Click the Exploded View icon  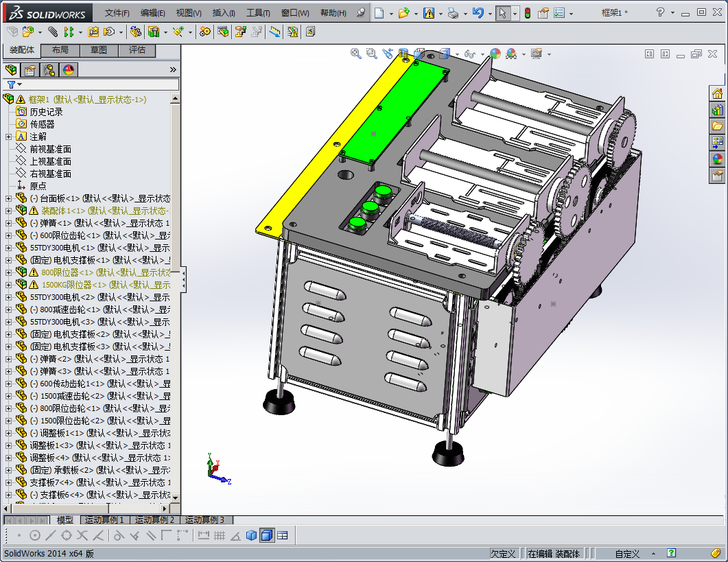(241, 32)
